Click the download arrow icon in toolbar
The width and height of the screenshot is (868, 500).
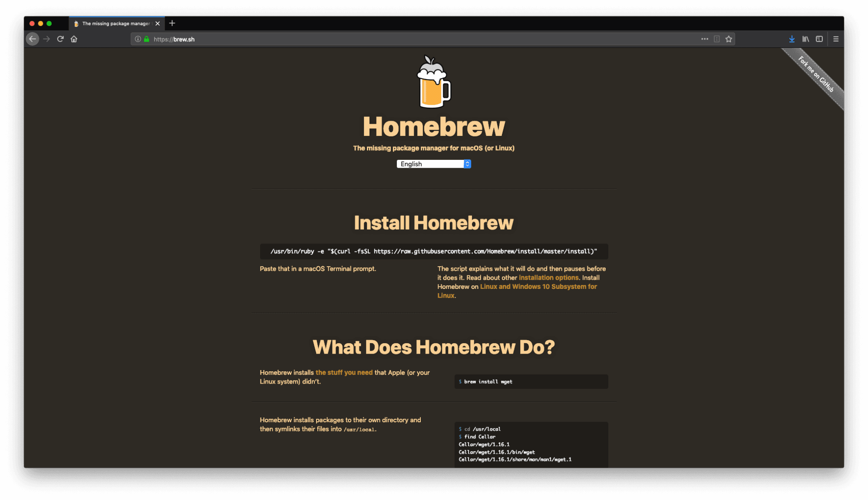[x=792, y=39]
